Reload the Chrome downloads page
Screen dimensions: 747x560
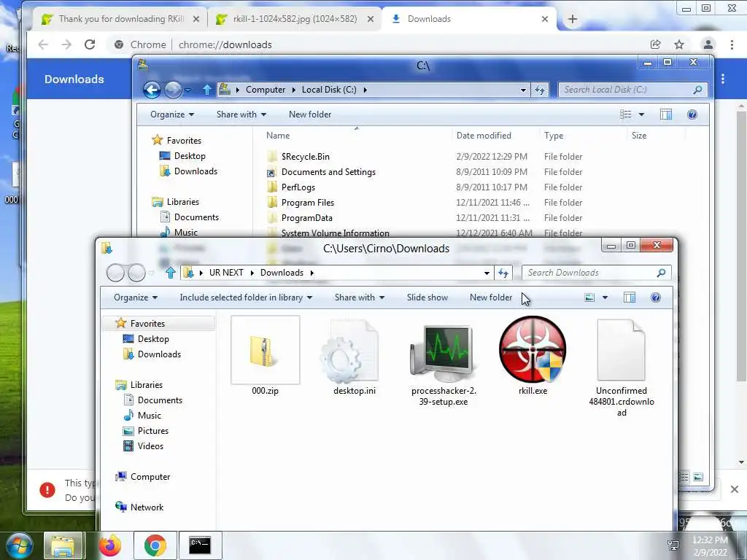click(90, 44)
